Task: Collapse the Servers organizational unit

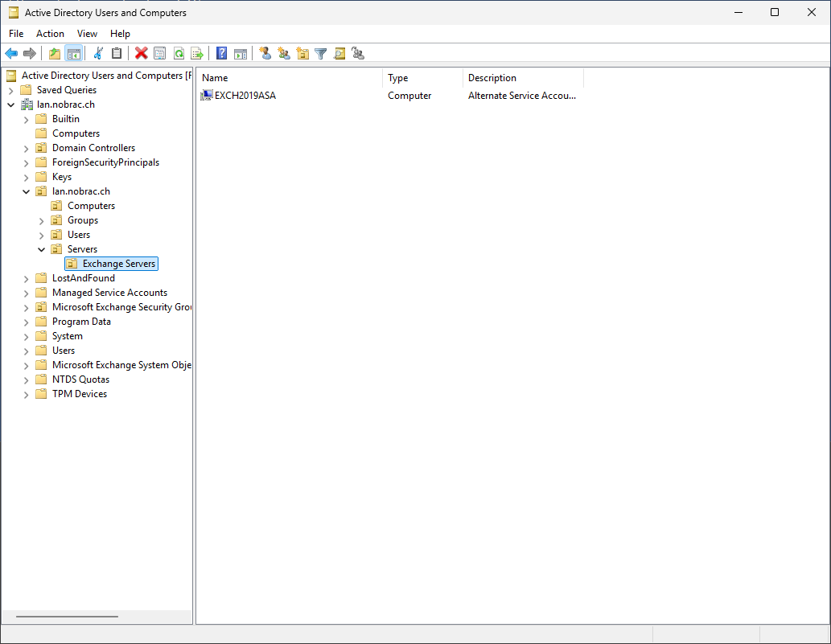Action: (41, 249)
